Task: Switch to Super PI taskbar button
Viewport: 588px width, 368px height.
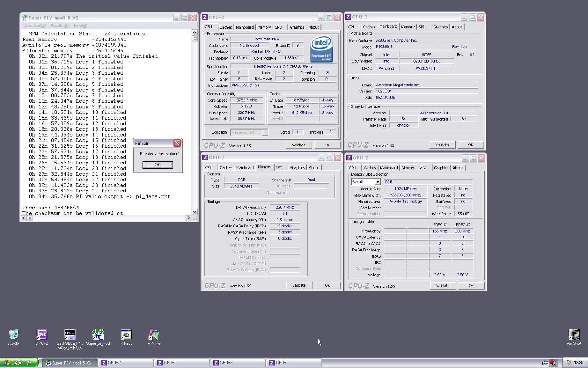Action: click(x=69, y=363)
